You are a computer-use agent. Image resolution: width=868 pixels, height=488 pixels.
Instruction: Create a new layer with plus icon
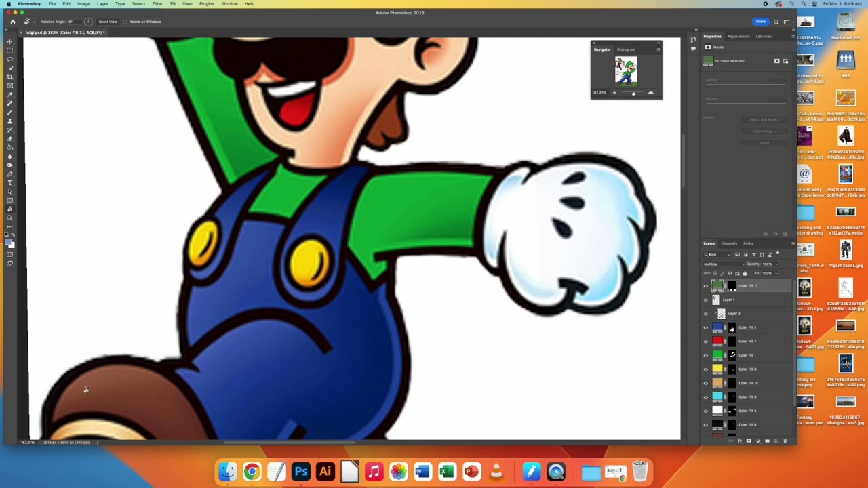pyautogui.click(x=776, y=441)
